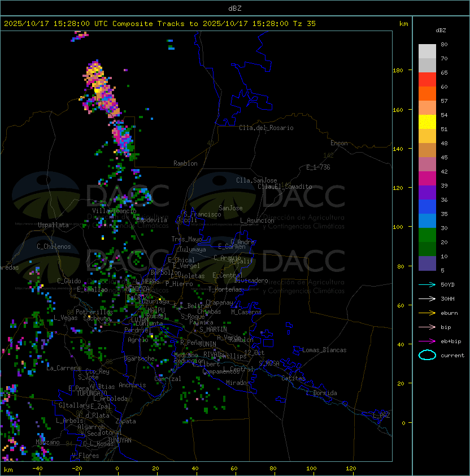Click the Ugarteche label

tap(140, 358)
